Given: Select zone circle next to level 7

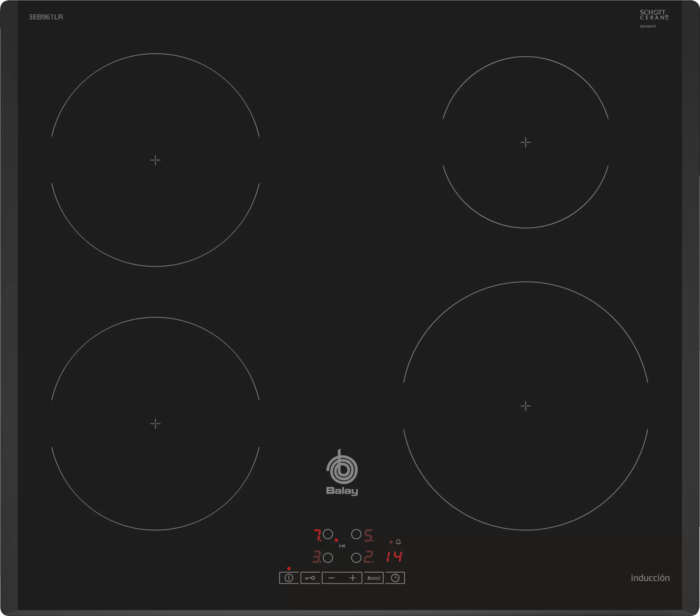Looking at the screenshot, I should (x=328, y=534).
